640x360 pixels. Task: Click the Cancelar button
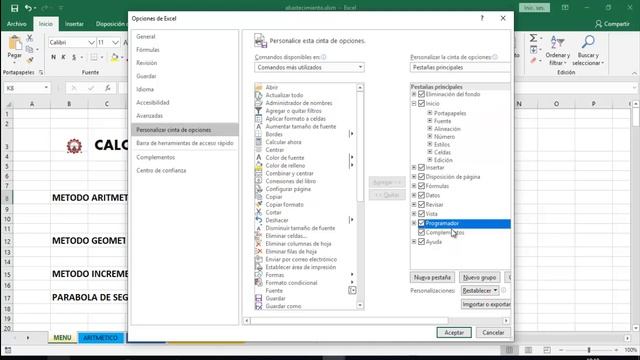point(493,333)
